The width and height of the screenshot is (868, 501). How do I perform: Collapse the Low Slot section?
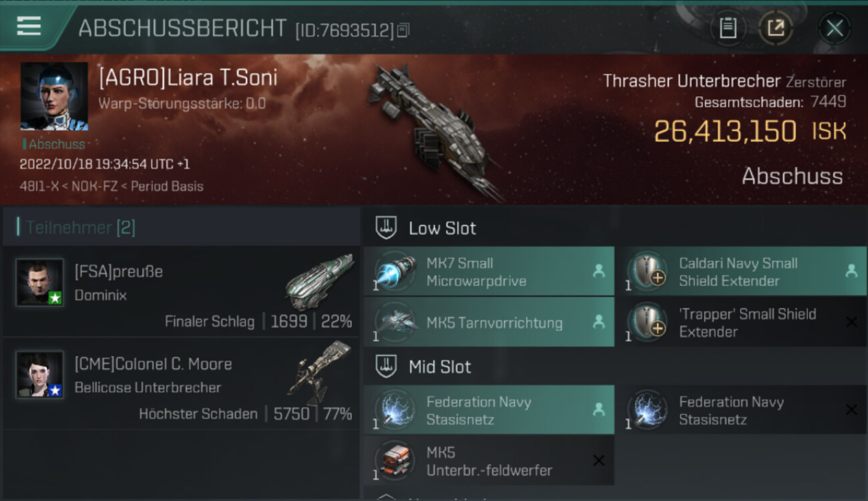click(386, 228)
